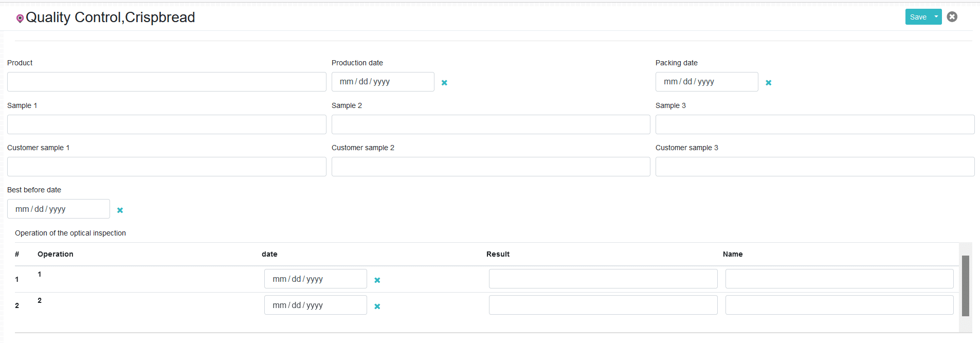The image size is (980, 343).
Task: Select the date input in operation row 2
Action: coord(315,305)
